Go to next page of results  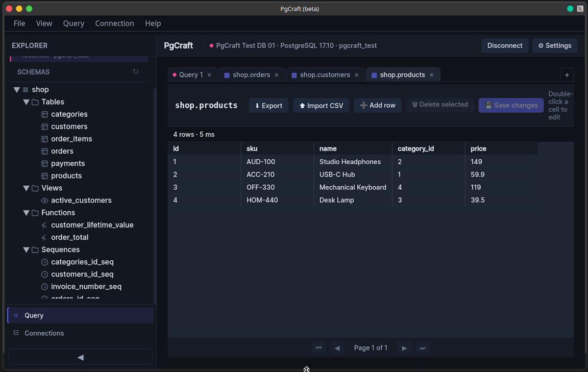(x=404, y=348)
